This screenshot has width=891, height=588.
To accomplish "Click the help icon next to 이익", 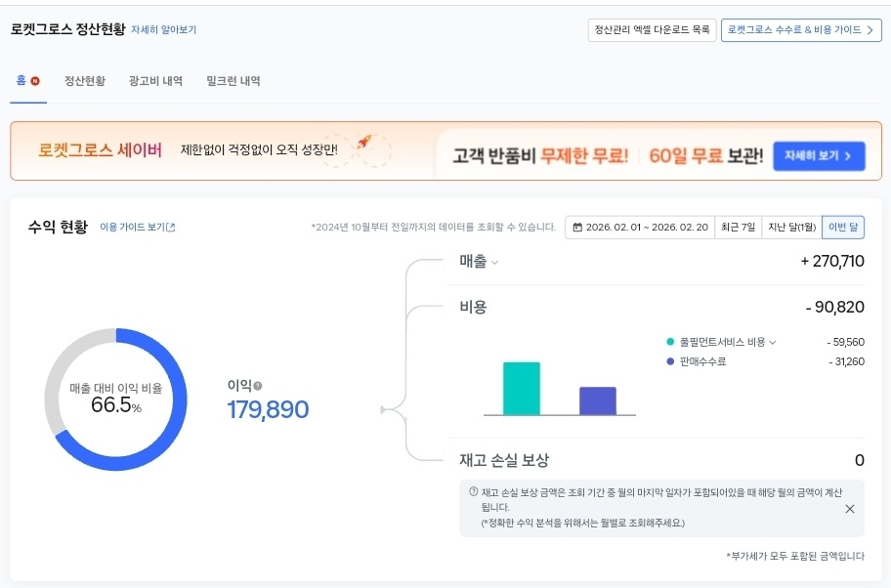I will click(x=257, y=387).
